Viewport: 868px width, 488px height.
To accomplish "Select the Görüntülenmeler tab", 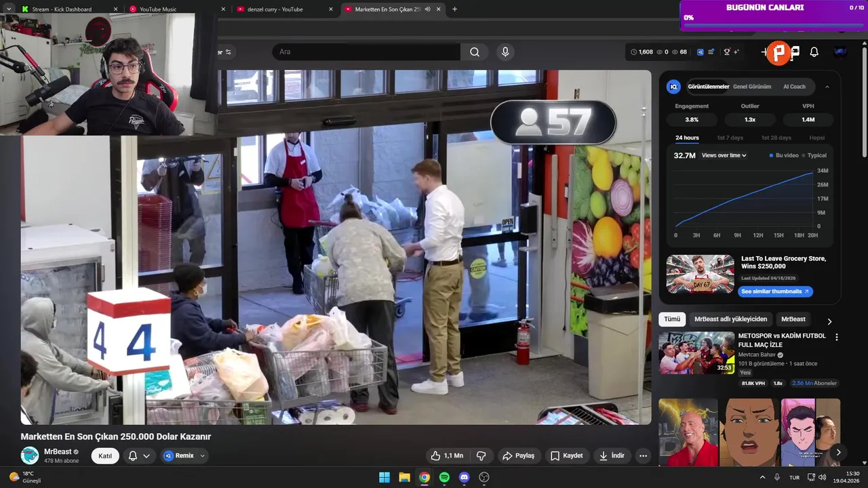I will click(708, 87).
